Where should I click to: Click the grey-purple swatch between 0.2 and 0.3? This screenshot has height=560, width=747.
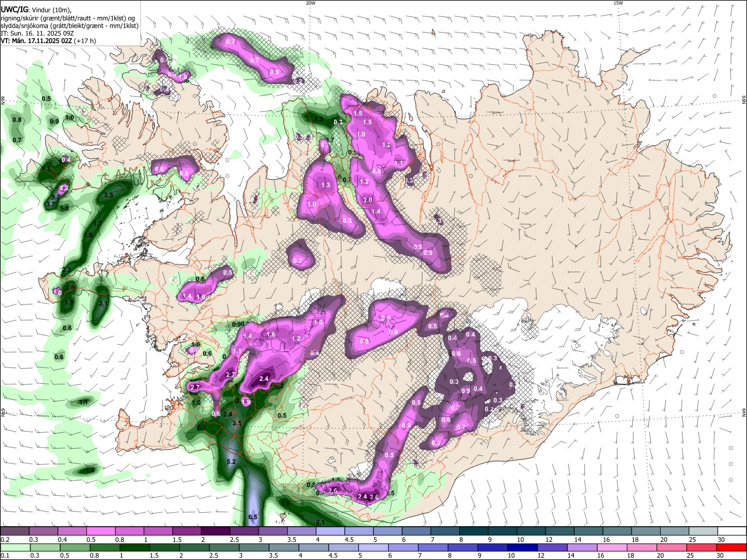(x=15, y=531)
